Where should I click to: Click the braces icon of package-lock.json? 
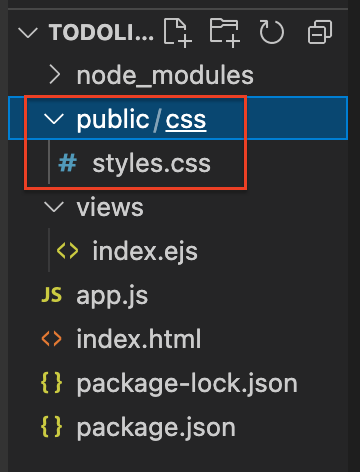tap(52, 382)
